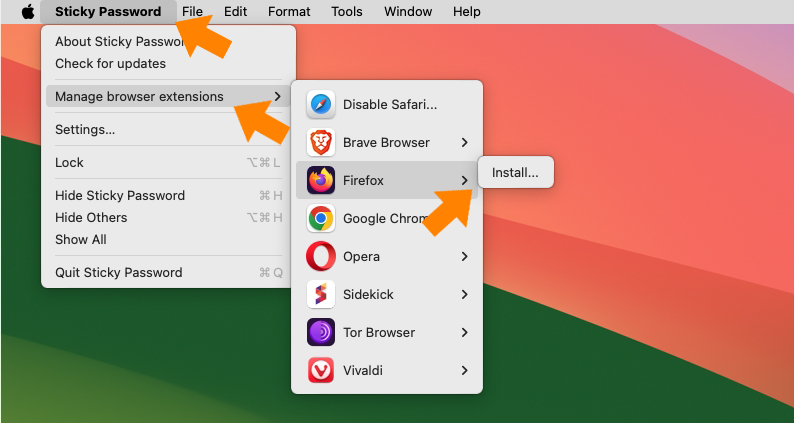Open the Edit menu
This screenshot has height=423, width=794.
235,11
